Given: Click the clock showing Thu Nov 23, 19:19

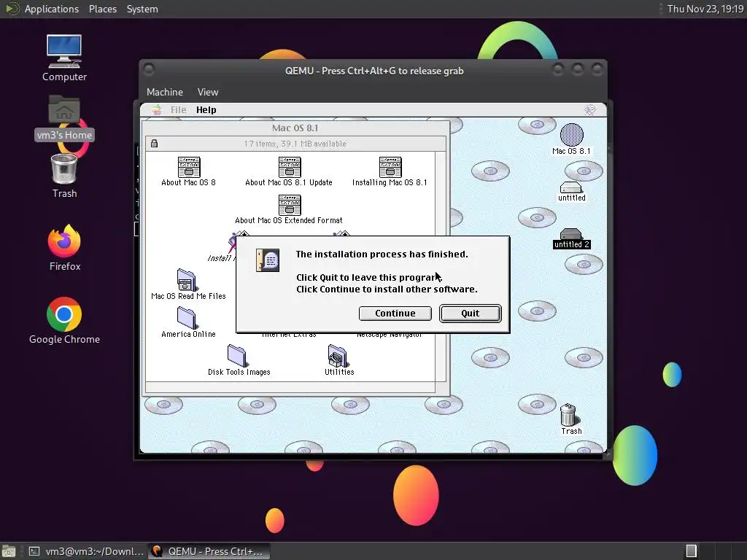Looking at the screenshot, I should 705,9.
